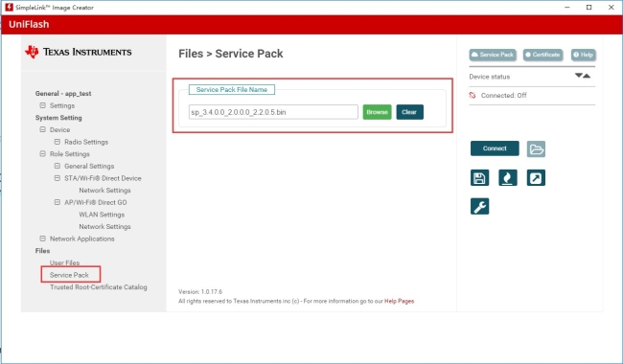The width and height of the screenshot is (623, 364).
Task: Select Device in the tree
Action: pos(60,130)
